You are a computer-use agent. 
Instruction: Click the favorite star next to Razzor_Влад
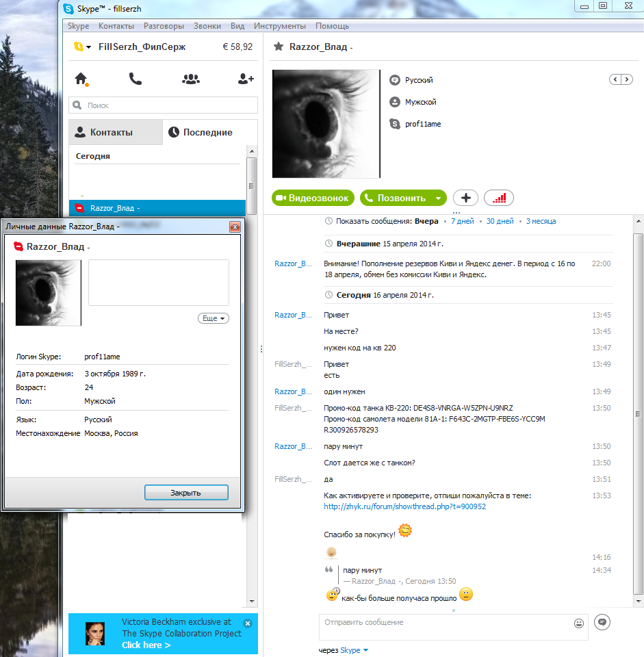279,47
